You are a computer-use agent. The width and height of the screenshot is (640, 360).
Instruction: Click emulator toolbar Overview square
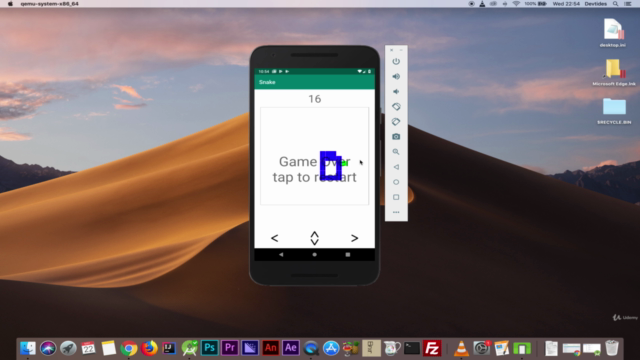point(396,197)
